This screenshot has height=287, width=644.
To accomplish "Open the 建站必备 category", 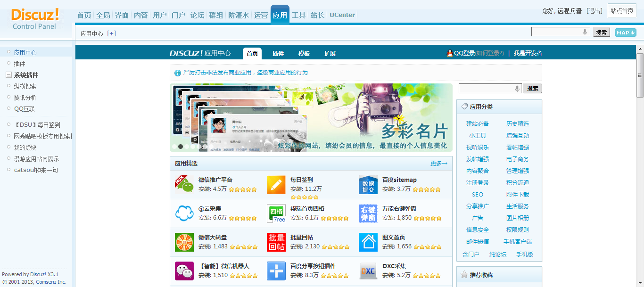I will coord(478,123).
